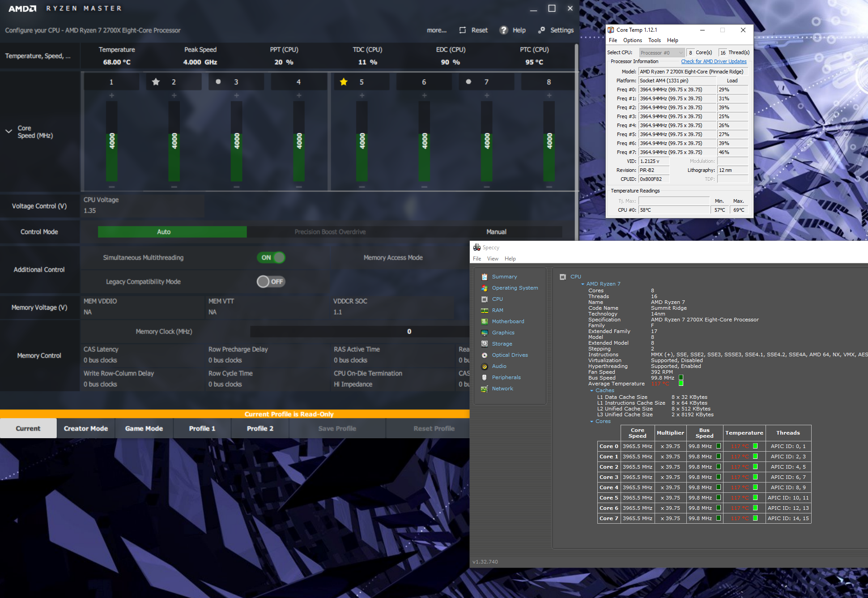Click the gray star on core 2
Image resolution: width=868 pixels, height=598 pixels.
(156, 82)
